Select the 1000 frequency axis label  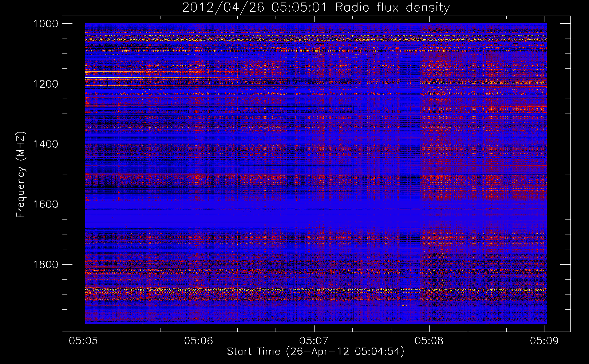click(x=46, y=24)
